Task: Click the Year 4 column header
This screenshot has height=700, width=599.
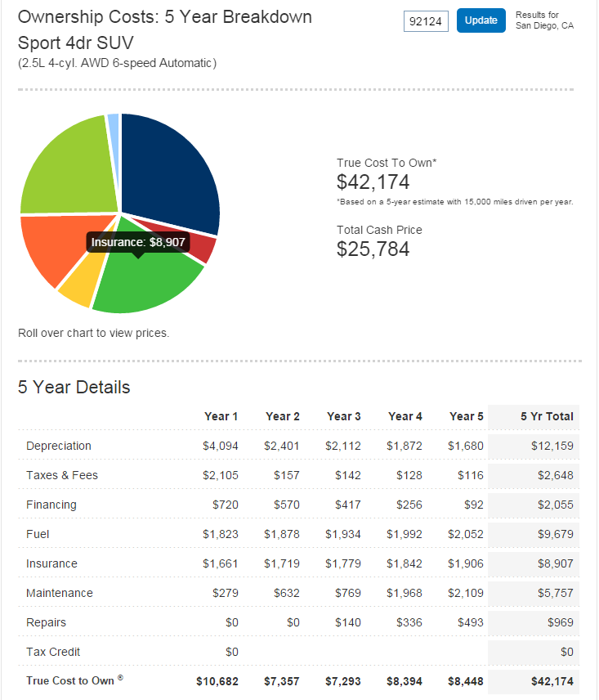Action: [405, 416]
